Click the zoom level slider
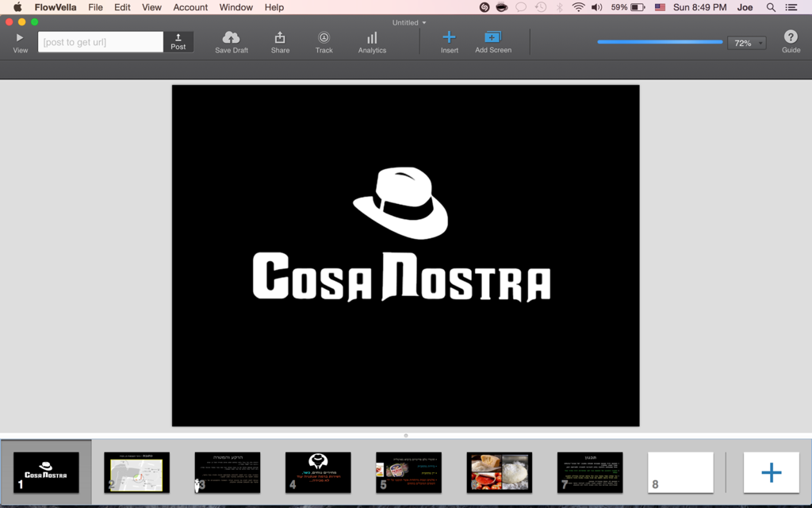This screenshot has height=508, width=812. point(660,42)
